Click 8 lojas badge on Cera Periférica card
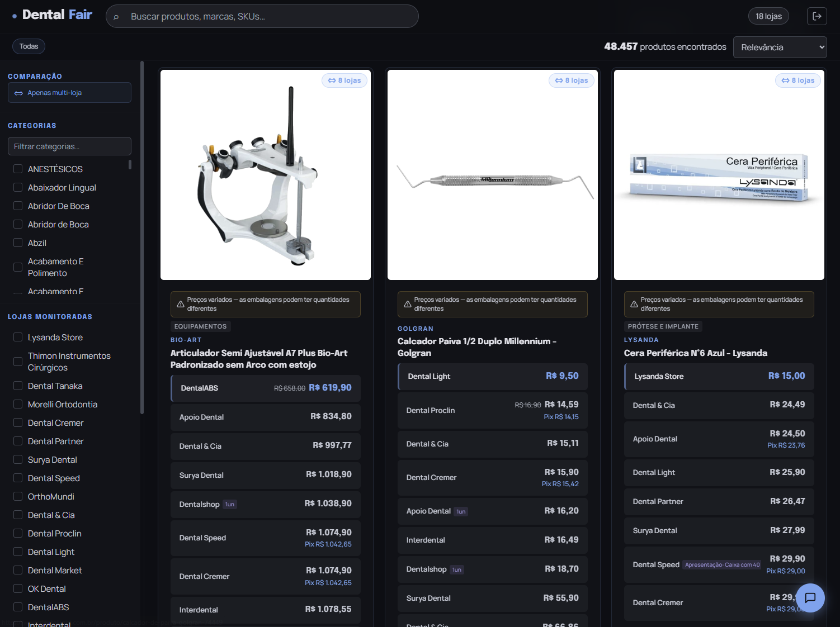 pyautogui.click(x=798, y=80)
